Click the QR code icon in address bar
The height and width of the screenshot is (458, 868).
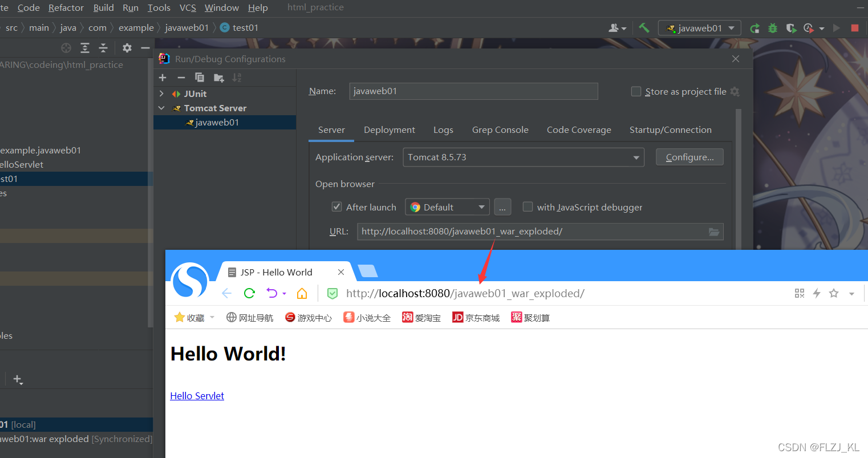[x=800, y=293]
